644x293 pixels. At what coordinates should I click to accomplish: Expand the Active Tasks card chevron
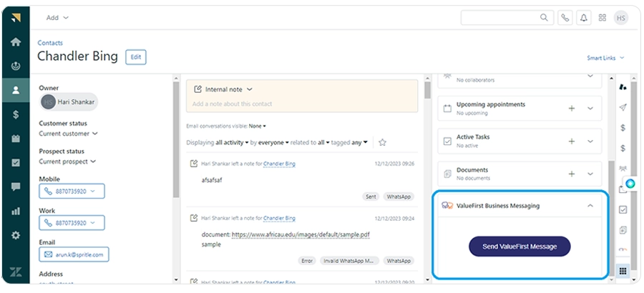[x=590, y=141]
